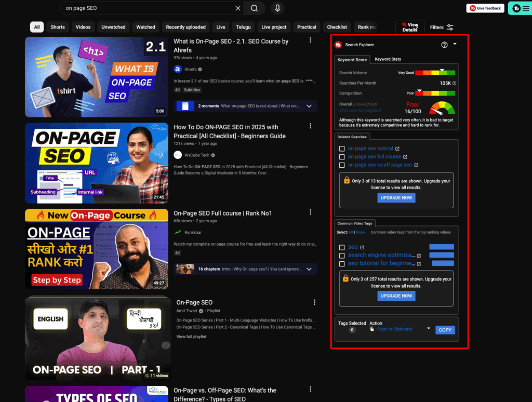Open 'on page seo tutorial' in new tab icon
Viewport: 532px width, 402px height.
(397, 149)
